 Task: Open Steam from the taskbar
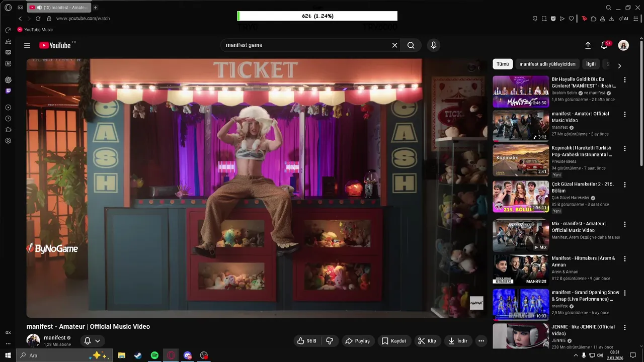138,355
